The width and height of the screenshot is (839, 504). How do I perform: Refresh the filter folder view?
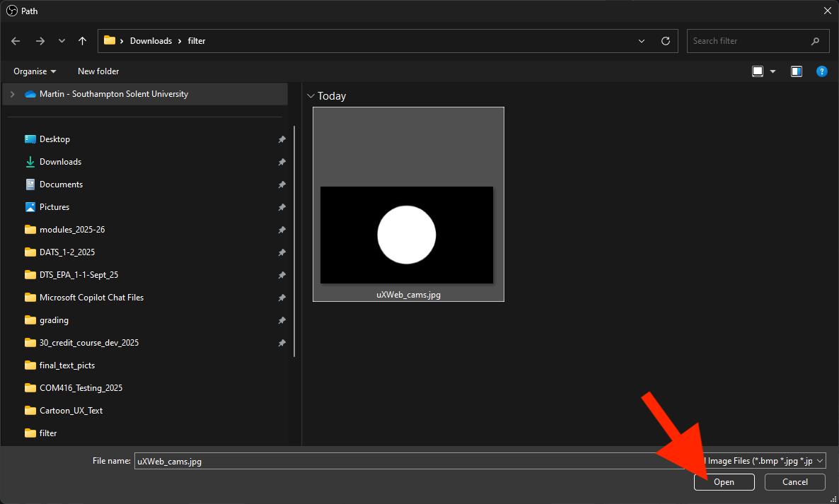coord(665,41)
